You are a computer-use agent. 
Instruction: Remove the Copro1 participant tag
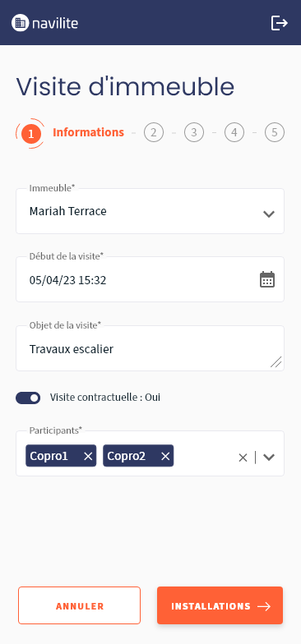coord(88,456)
